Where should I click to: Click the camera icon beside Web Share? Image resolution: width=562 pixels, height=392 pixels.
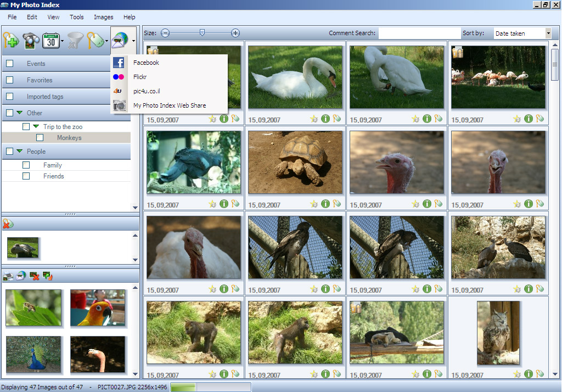click(119, 105)
